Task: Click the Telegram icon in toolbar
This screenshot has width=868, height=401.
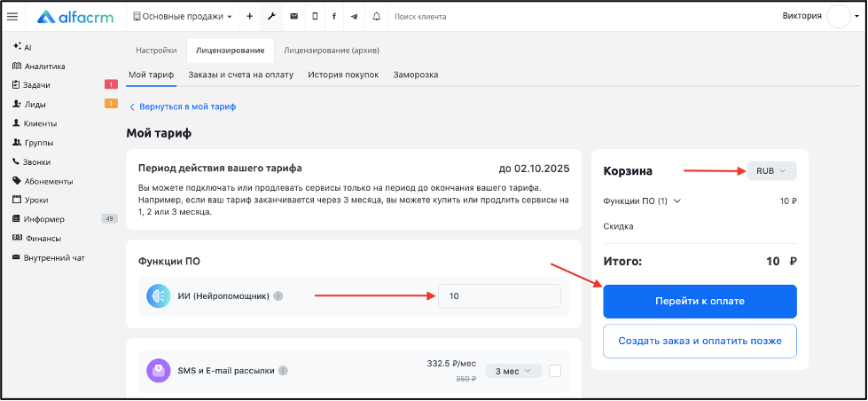Action: pyautogui.click(x=355, y=17)
